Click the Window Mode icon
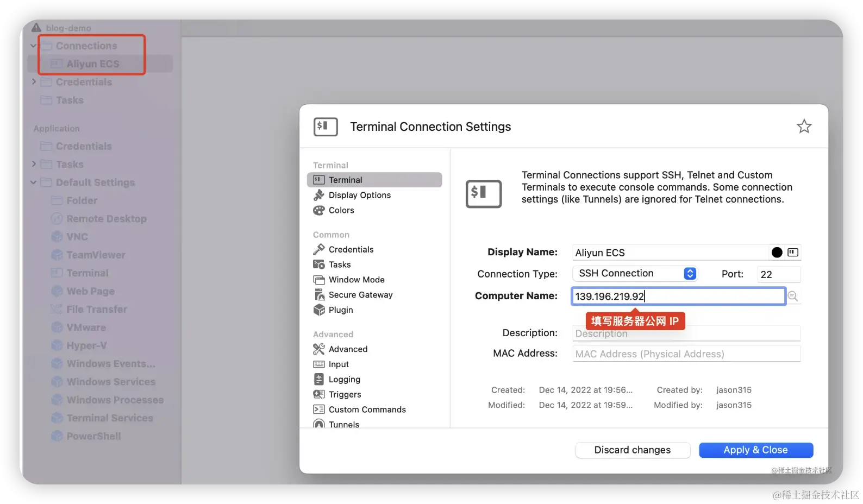 tap(319, 280)
